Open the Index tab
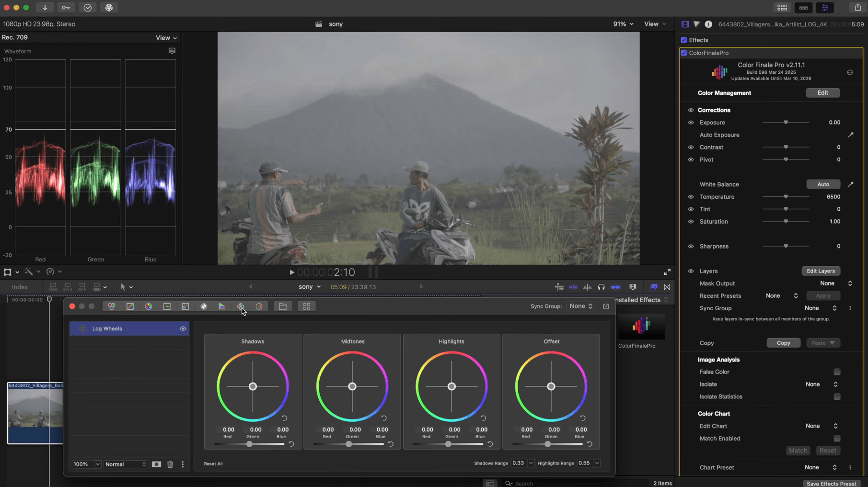The width and height of the screenshot is (868, 487). pyautogui.click(x=20, y=287)
